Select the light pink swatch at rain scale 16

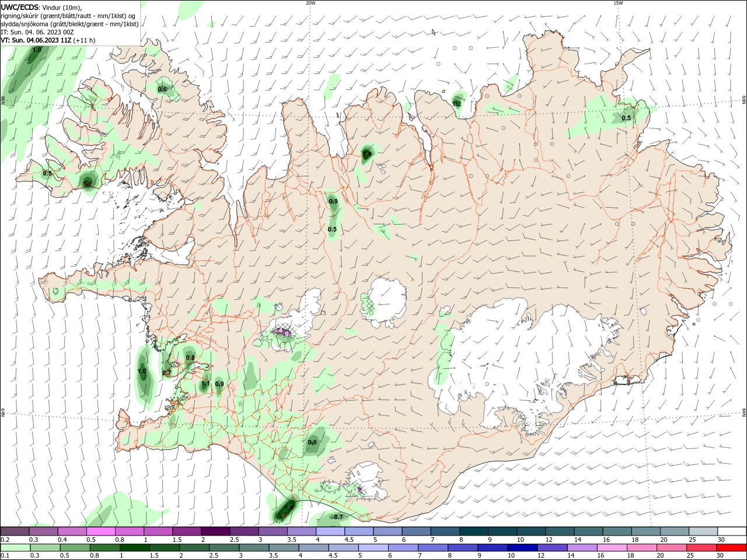612,548
